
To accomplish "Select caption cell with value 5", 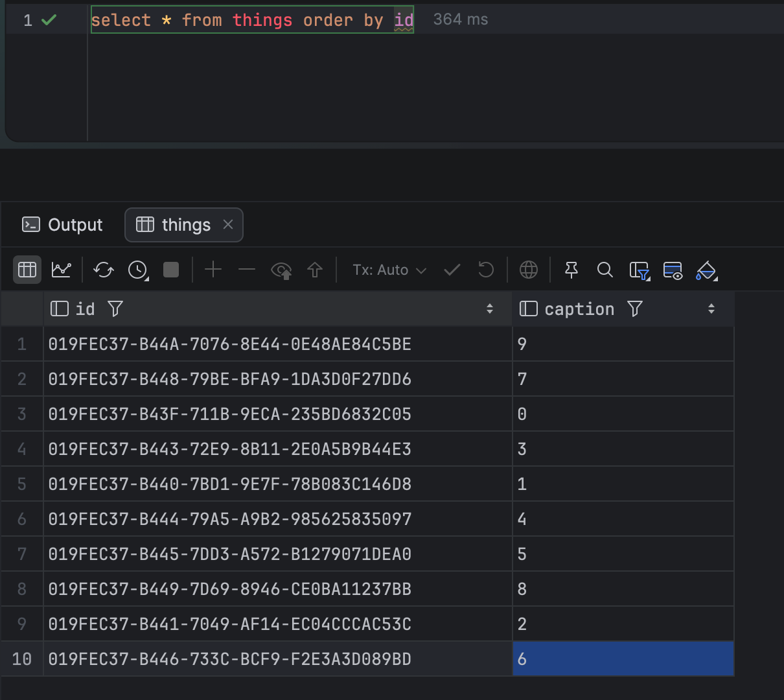I will [x=623, y=554].
